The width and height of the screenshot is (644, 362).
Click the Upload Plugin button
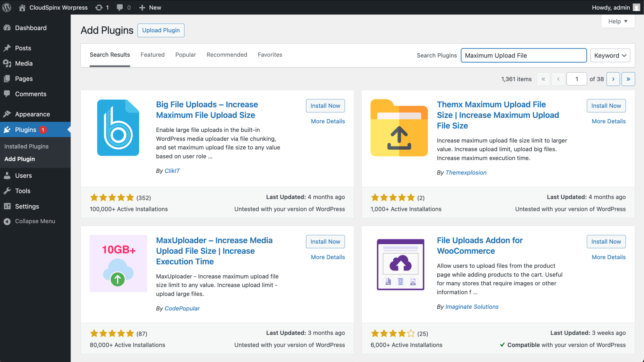[161, 30]
